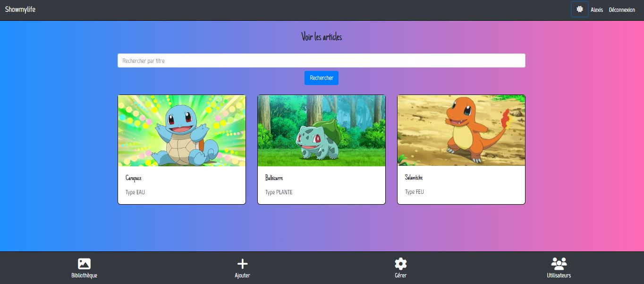
Task: Focus the Rechercher par titre search field
Action: coord(321,60)
